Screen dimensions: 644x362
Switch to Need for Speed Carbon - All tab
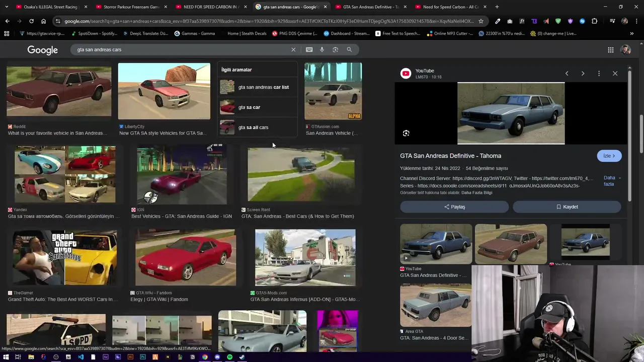point(451,7)
